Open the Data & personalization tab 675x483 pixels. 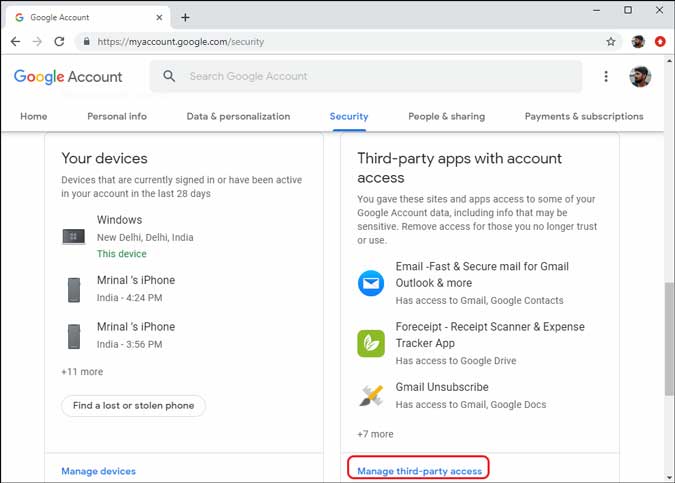(x=238, y=116)
